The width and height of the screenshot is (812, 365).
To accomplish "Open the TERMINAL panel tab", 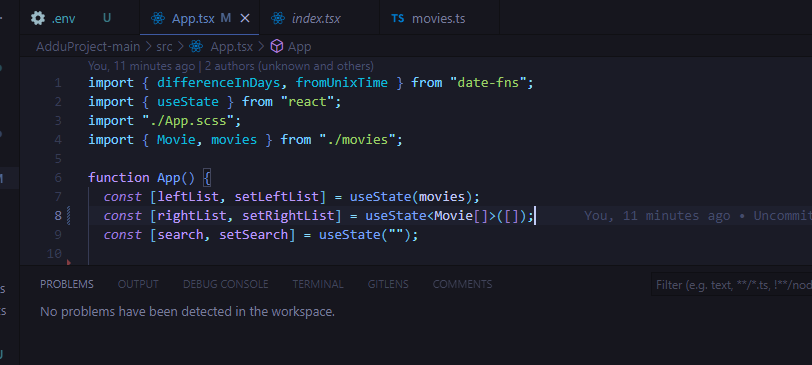I will 318,284.
